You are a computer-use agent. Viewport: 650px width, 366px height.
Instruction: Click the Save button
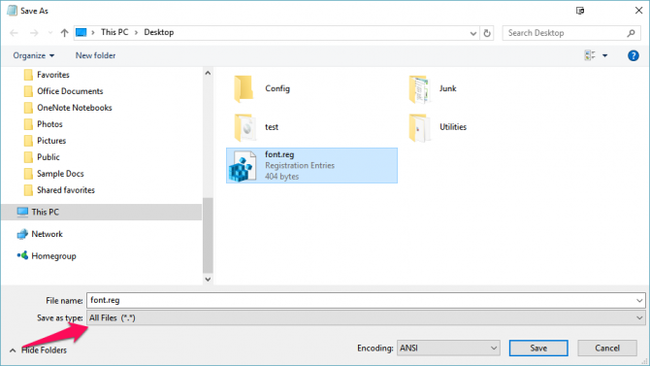click(538, 348)
